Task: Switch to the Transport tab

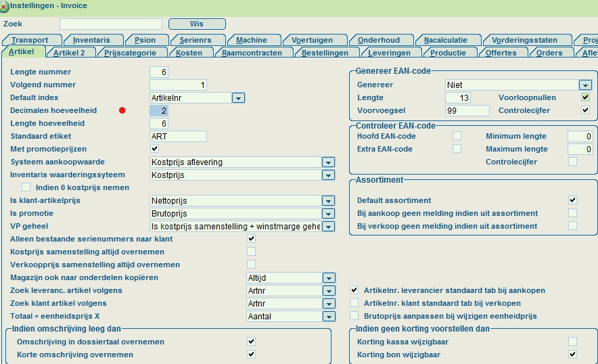Action: [29, 40]
